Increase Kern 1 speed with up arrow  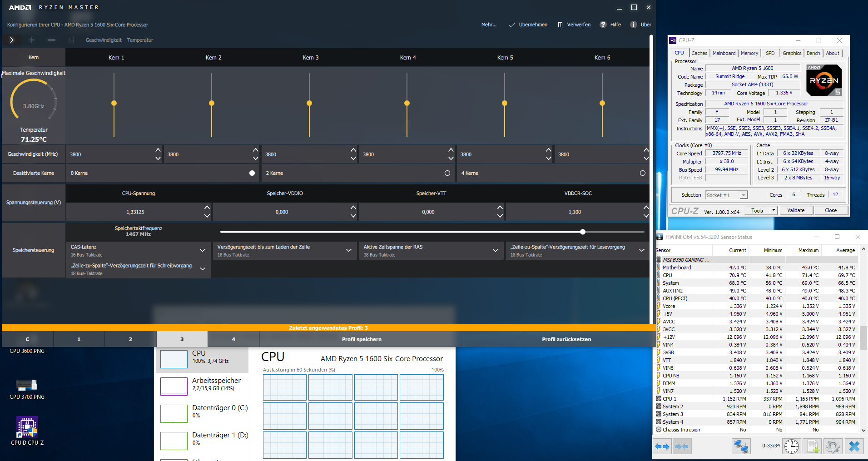[x=158, y=150]
